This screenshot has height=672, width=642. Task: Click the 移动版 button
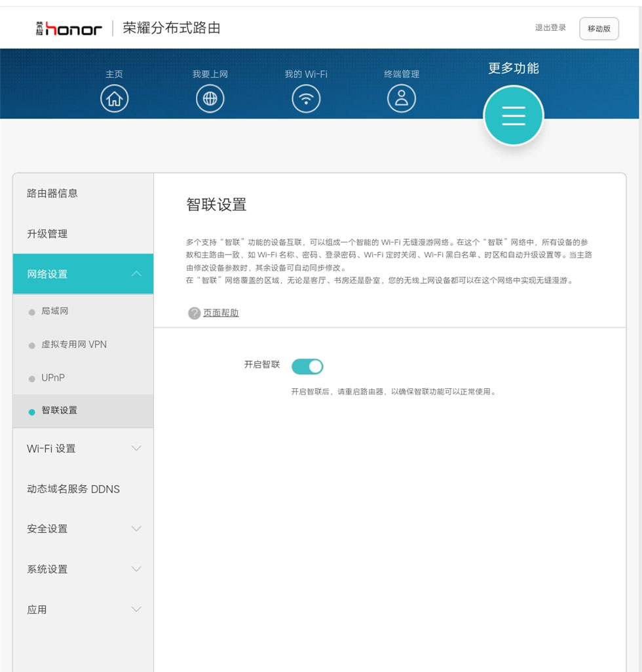599,29
